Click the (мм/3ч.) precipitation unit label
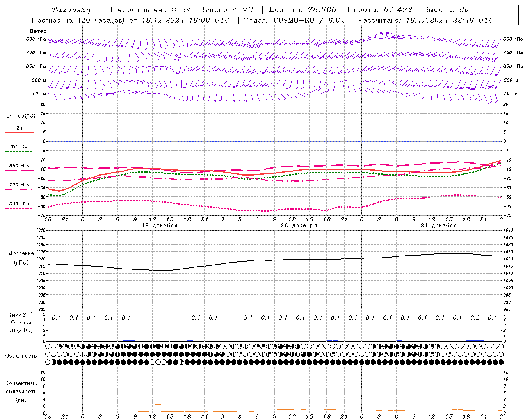 [x=21, y=315]
